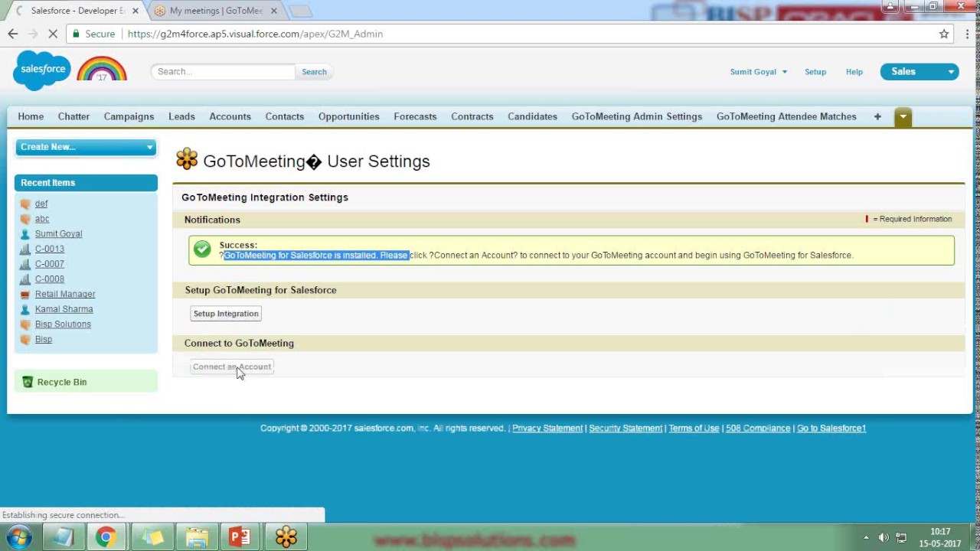The height and width of the screenshot is (551, 980).
Task: Open the Privacy Statement link
Action: [547, 429]
